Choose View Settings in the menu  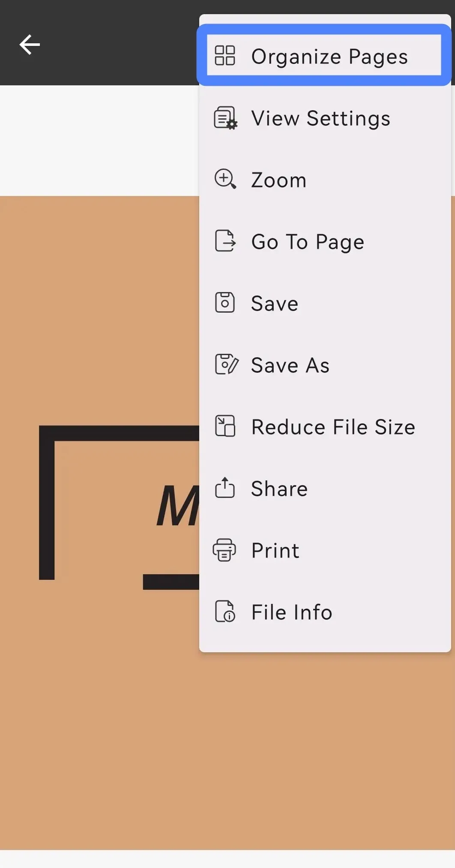[x=320, y=118]
